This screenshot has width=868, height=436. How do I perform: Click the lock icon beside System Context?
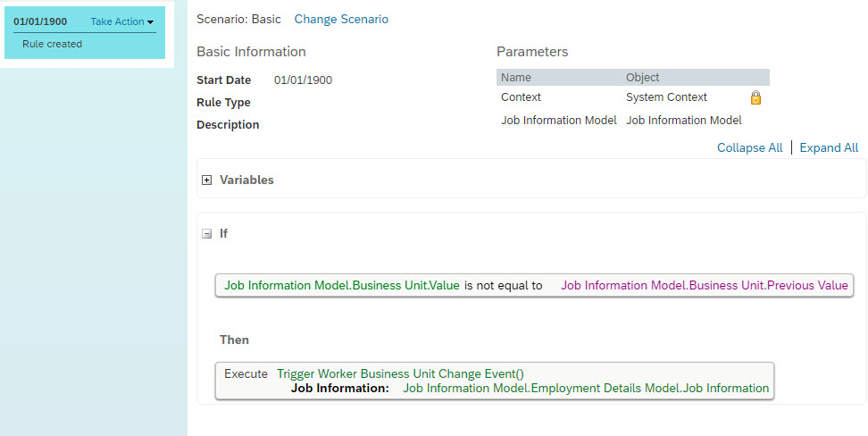pos(755,97)
